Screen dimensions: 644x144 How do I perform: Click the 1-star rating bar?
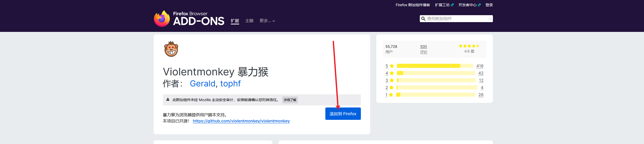[436, 95]
